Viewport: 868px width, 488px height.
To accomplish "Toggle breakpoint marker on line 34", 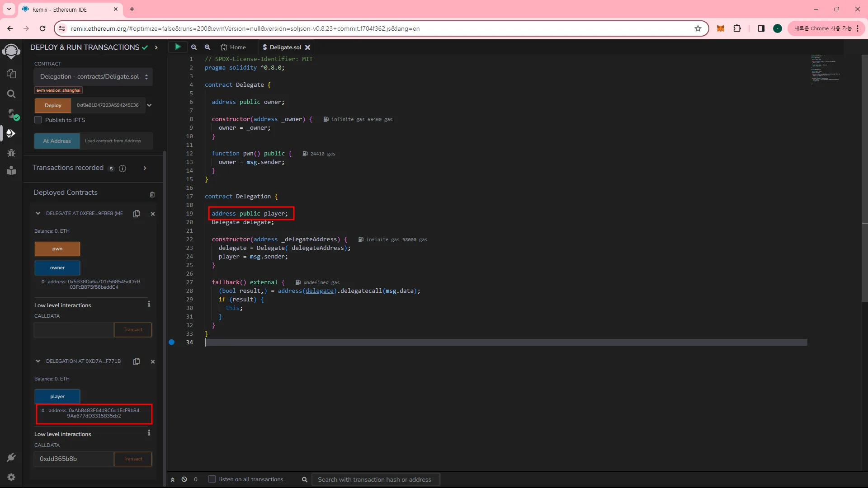I will [x=171, y=342].
